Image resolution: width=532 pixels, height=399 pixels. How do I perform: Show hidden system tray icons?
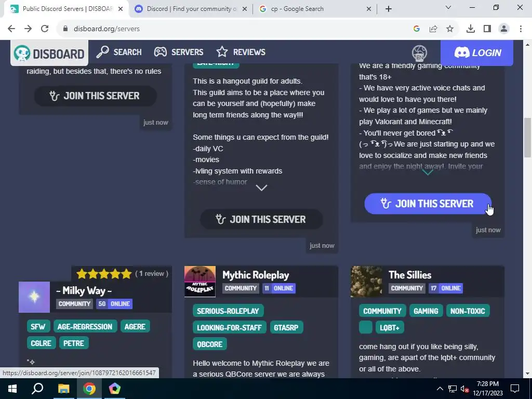pyautogui.click(x=440, y=389)
